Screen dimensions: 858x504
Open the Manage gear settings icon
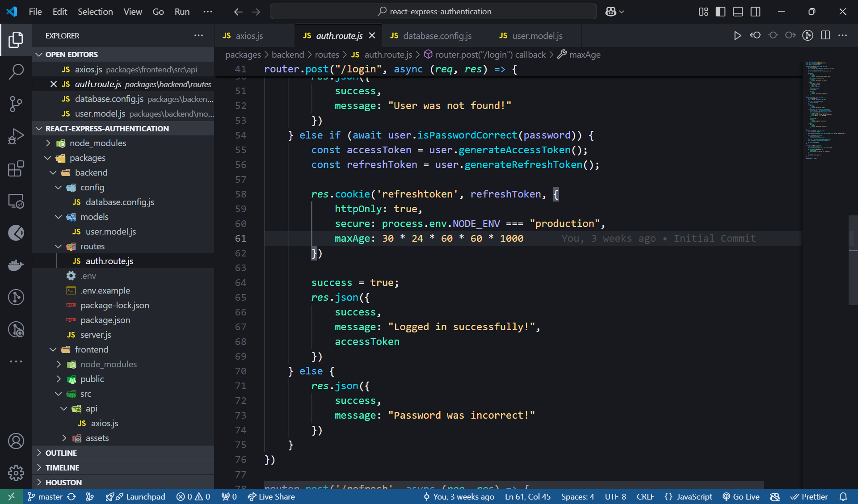tap(16, 473)
